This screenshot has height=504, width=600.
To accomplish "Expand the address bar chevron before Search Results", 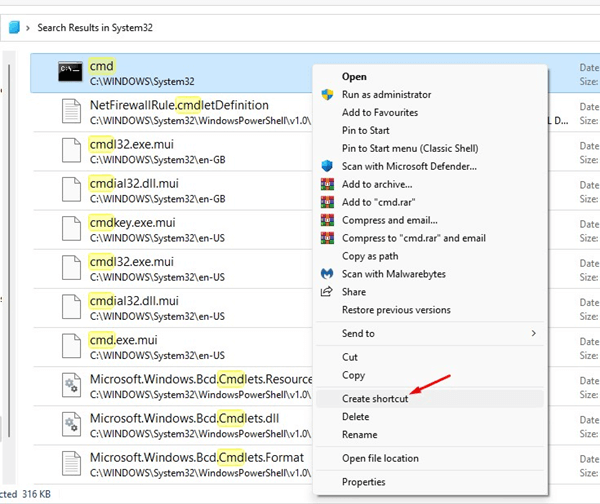I will [x=28, y=28].
